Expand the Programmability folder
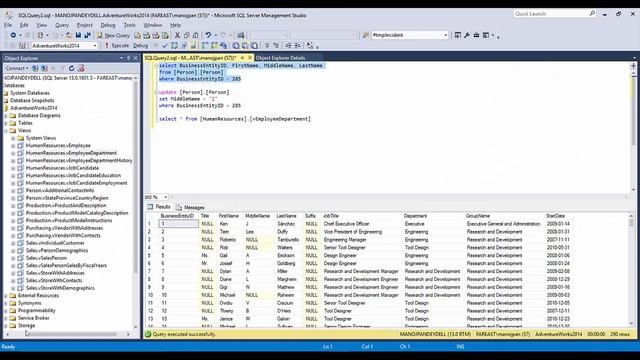Screen dimensions: 640x360 point(6,311)
